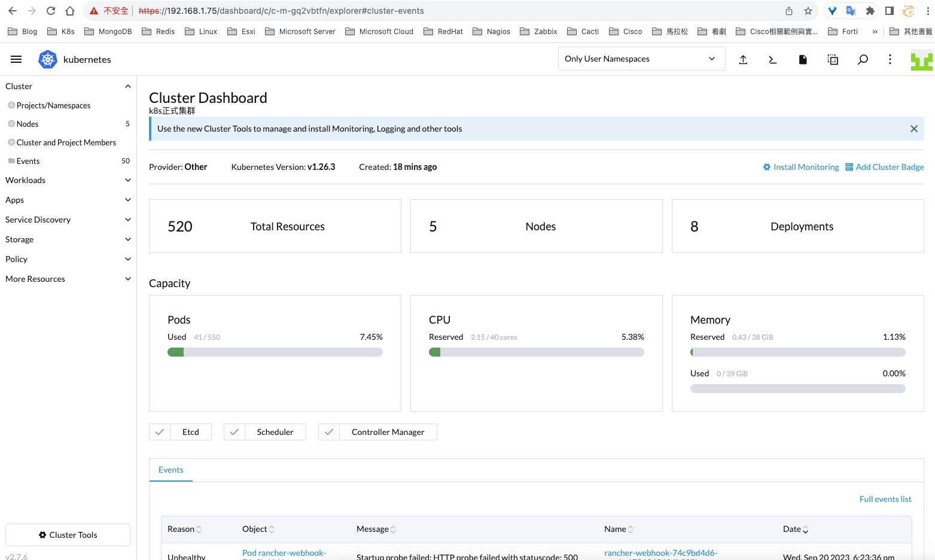Open the 8 Deployments summary card
Viewport: 935px width, 560px height.
tap(798, 226)
